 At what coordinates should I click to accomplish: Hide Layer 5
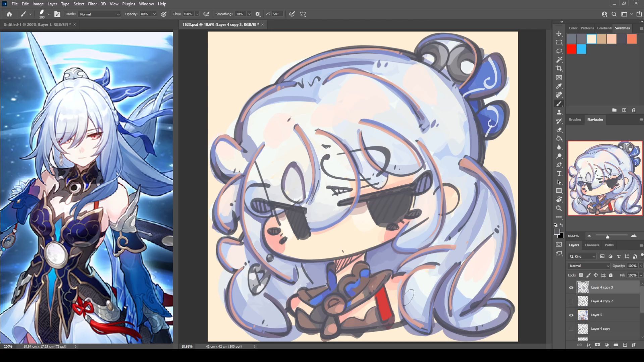tap(571, 315)
